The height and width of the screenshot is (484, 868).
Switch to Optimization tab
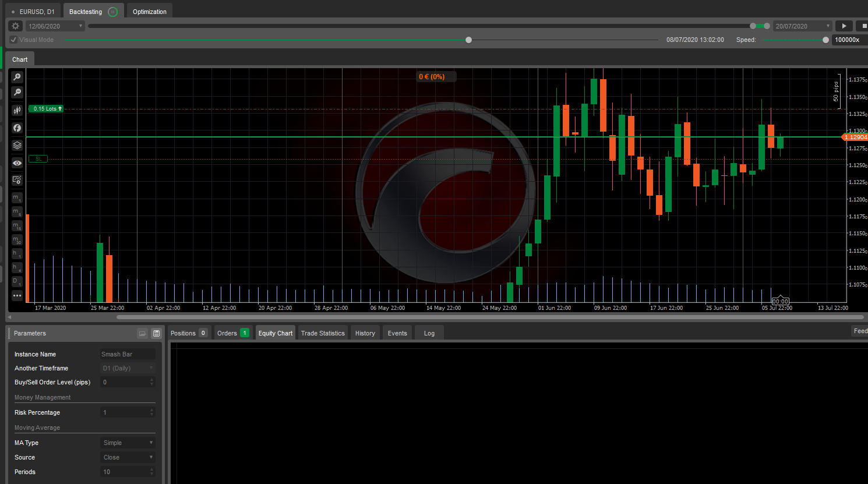click(x=149, y=12)
